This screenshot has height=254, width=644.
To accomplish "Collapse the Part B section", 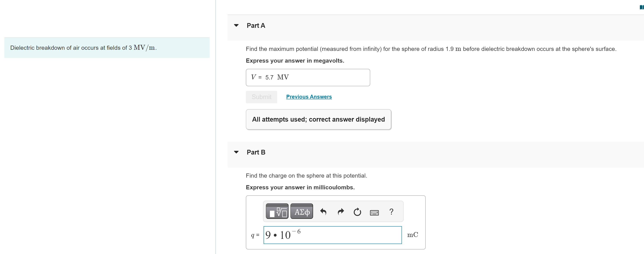I will click(236, 152).
